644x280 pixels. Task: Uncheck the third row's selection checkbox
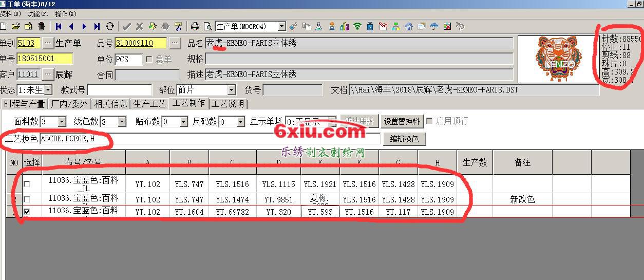[x=27, y=212]
